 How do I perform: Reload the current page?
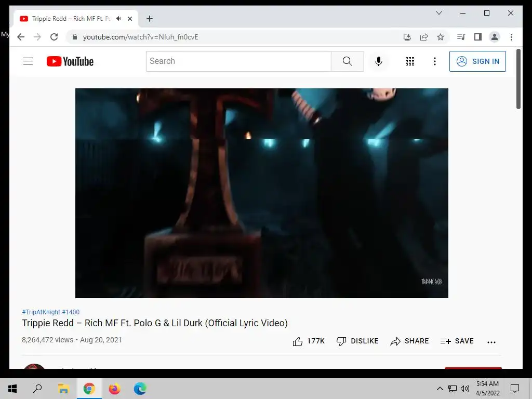tap(54, 37)
